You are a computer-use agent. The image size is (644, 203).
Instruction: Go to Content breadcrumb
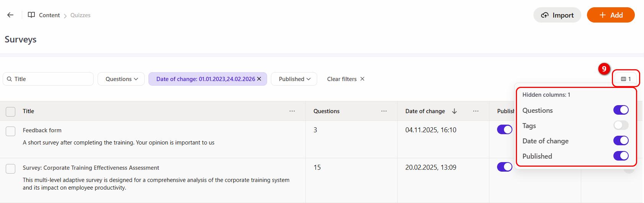point(49,15)
